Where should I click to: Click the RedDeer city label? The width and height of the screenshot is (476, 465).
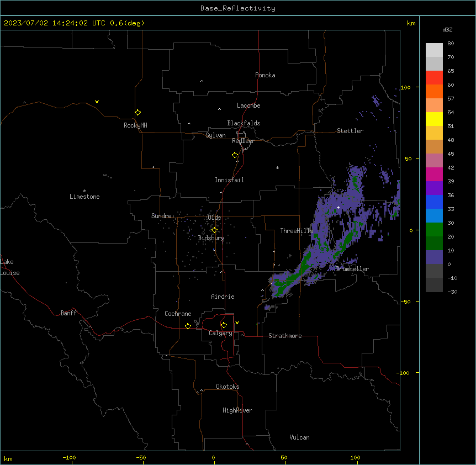[243, 141]
